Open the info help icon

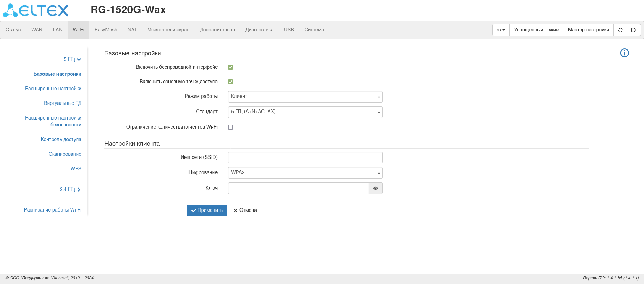click(625, 53)
